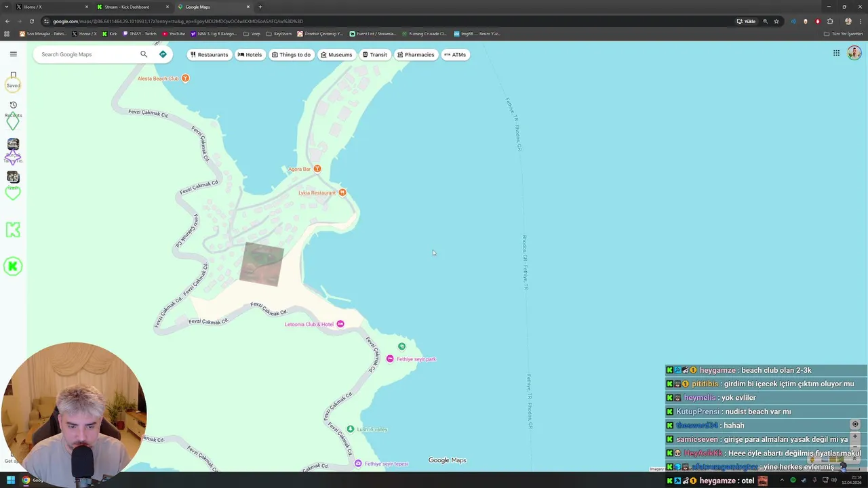Open the KeyGivers bookmarks folder
Screen dimensions: 868x488
click(x=279, y=33)
